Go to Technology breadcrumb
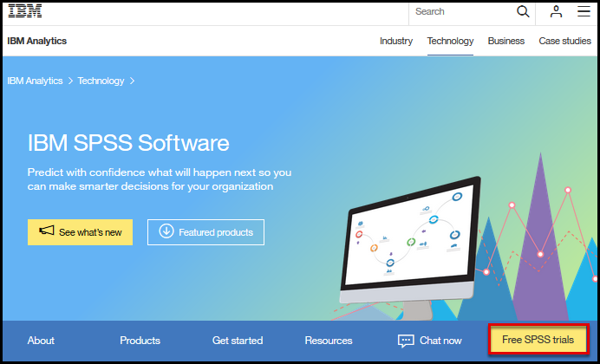The height and width of the screenshot is (364, 600). 101,81
